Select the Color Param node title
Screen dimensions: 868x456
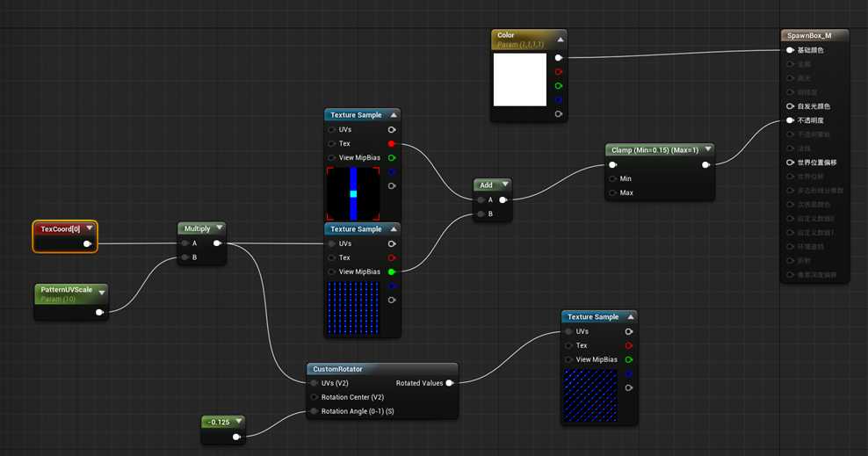(505, 35)
